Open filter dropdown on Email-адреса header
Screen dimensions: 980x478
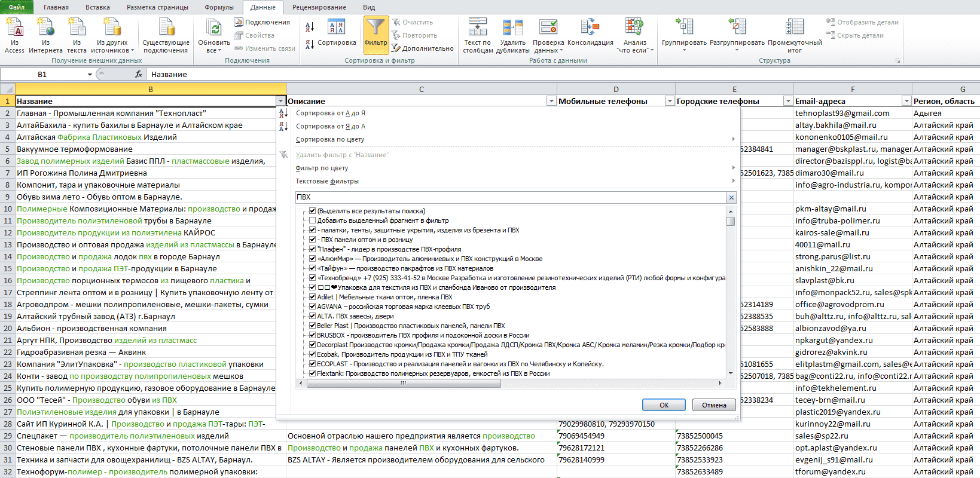906,101
